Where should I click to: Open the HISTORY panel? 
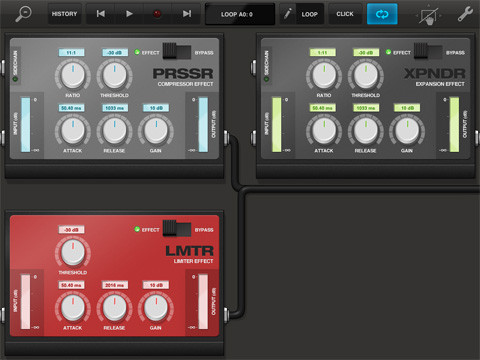(x=64, y=14)
